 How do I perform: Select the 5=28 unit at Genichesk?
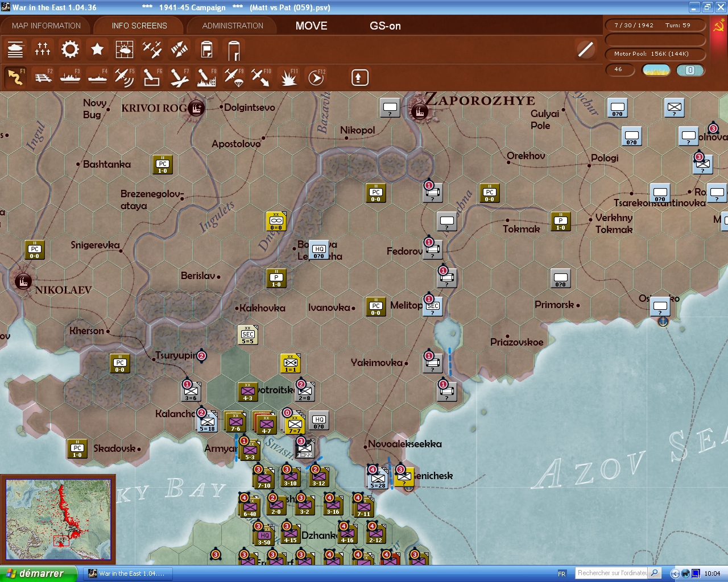378,479
